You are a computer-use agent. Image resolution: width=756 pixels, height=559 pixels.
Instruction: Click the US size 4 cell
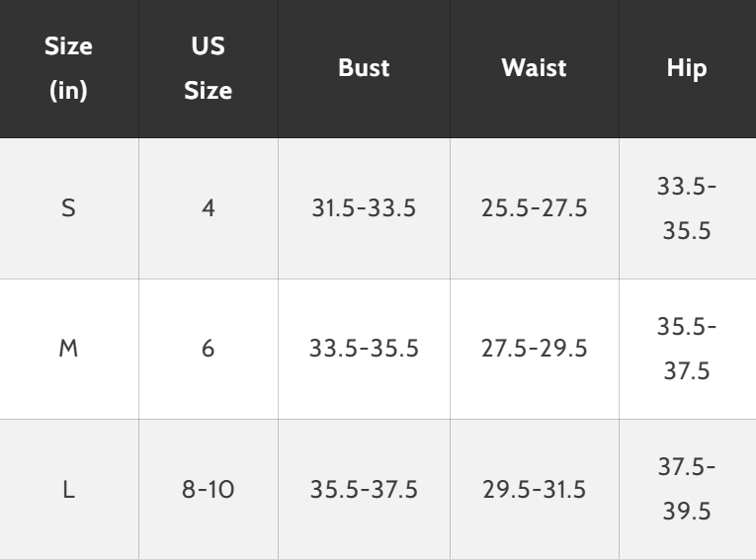tap(209, 208)
